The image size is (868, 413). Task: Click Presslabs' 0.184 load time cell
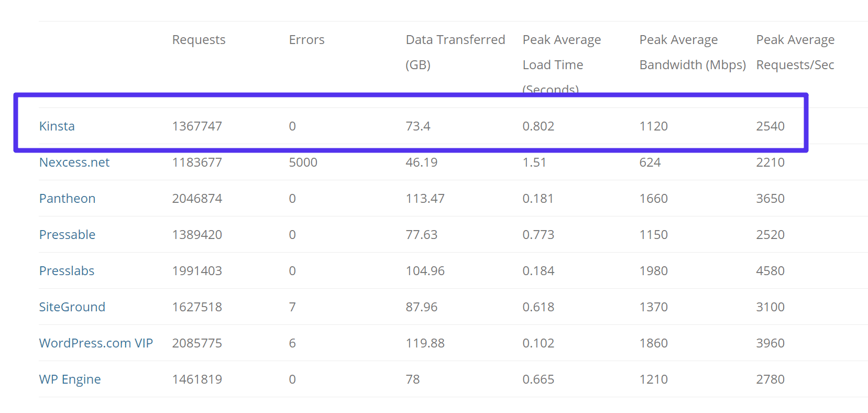538,271
